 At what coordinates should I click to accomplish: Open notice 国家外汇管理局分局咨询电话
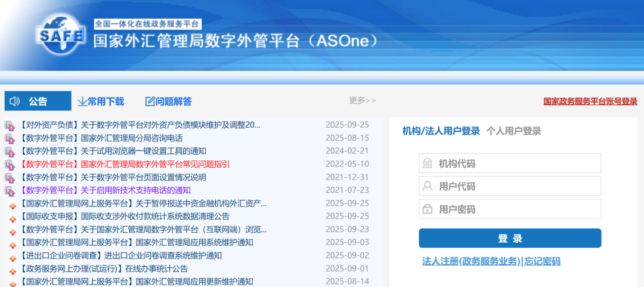(x=101, y=138)
